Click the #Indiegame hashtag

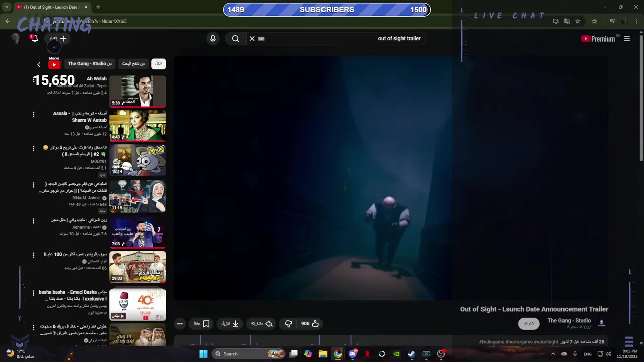pos(492,342)
